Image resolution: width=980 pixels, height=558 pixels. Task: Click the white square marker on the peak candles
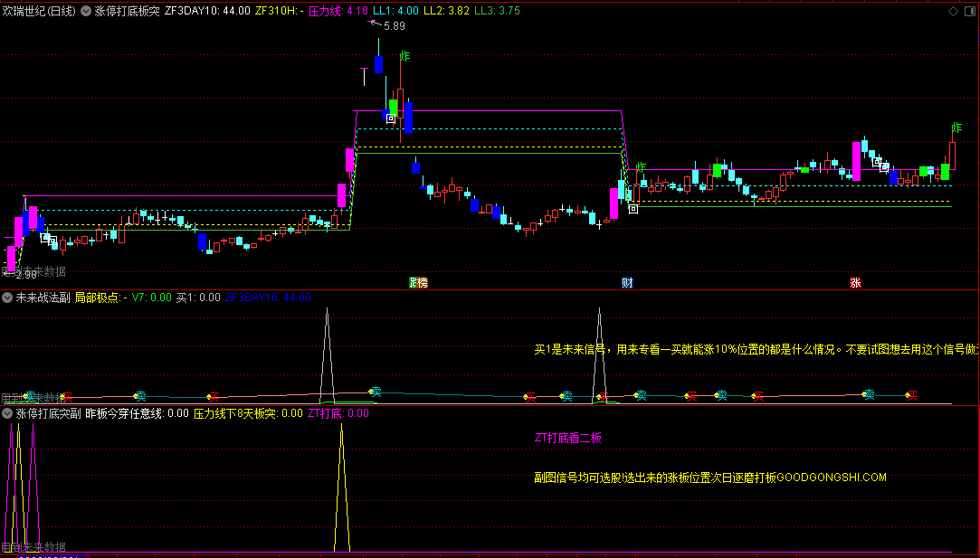tap(391, 118)
